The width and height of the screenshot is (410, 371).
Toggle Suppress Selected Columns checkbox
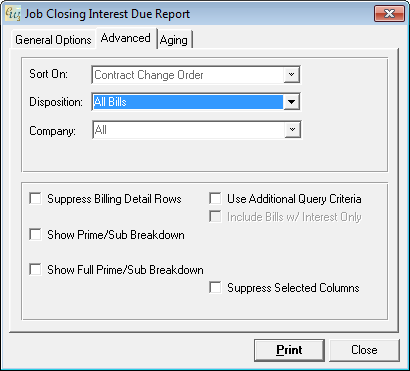point(215,287)
